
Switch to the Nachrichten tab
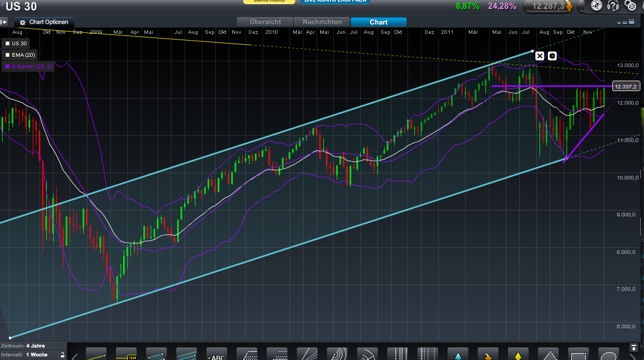pyautogui.click(x=322, y=22)
